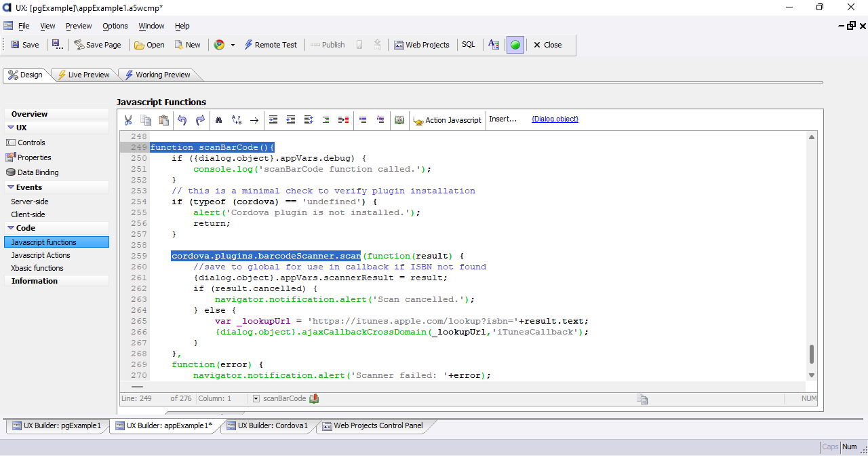The image size is (868, 456).
Task: Select the Design tab
Action: coord(25,75)
